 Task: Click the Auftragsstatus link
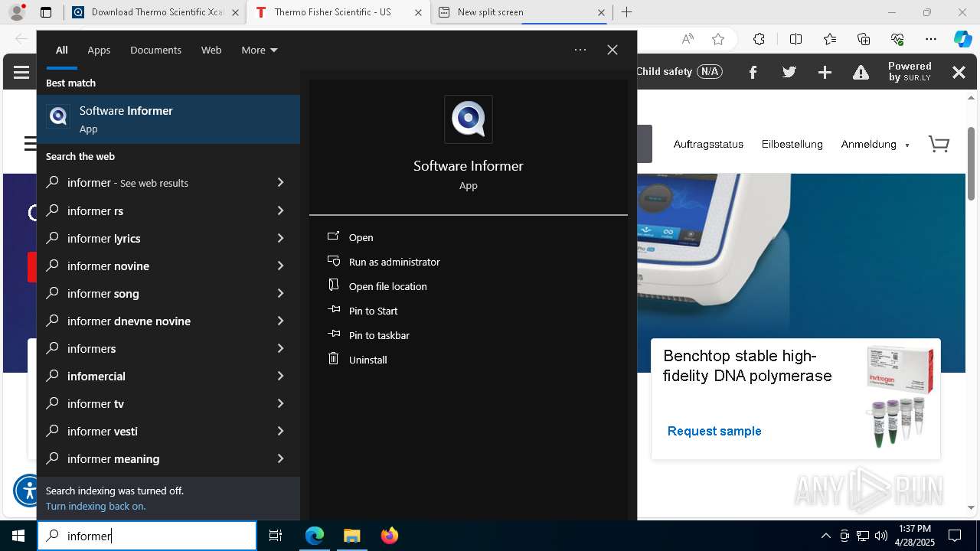(708, 144)
